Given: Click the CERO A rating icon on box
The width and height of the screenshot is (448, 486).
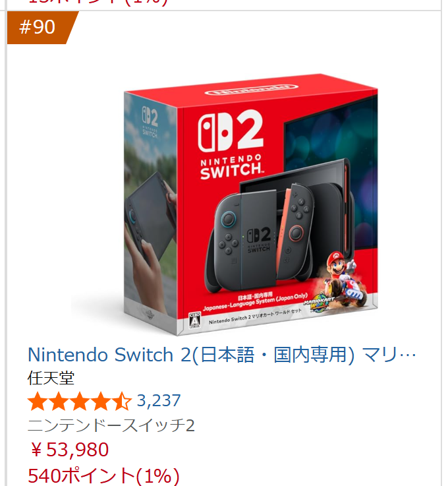Looking at the screenshot, I should point(195,320).
